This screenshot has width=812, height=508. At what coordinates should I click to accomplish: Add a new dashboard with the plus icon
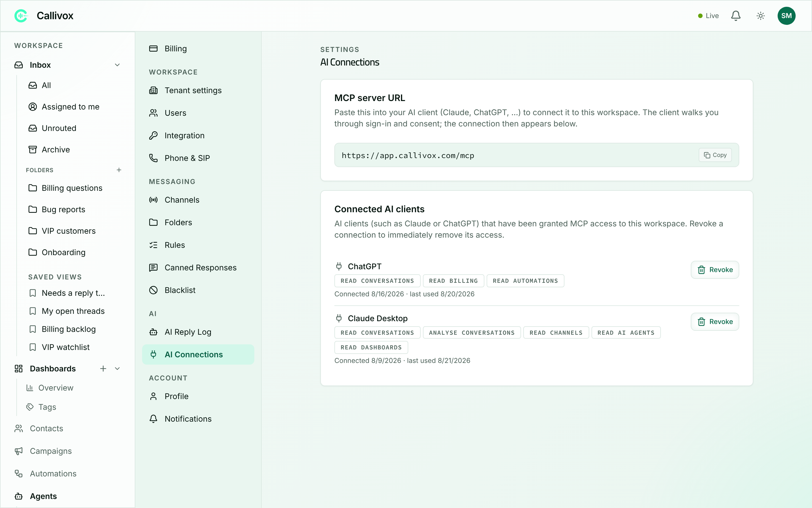pos(103,369)
